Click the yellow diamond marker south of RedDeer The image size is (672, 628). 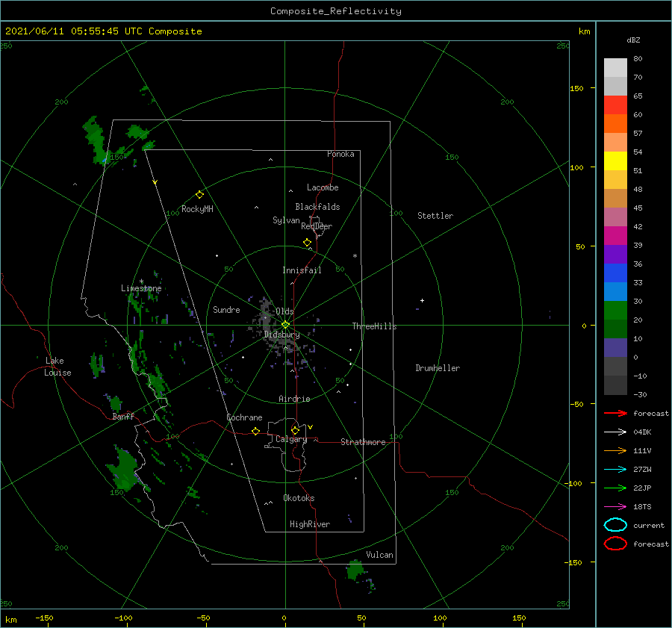[x=308, y=243]
